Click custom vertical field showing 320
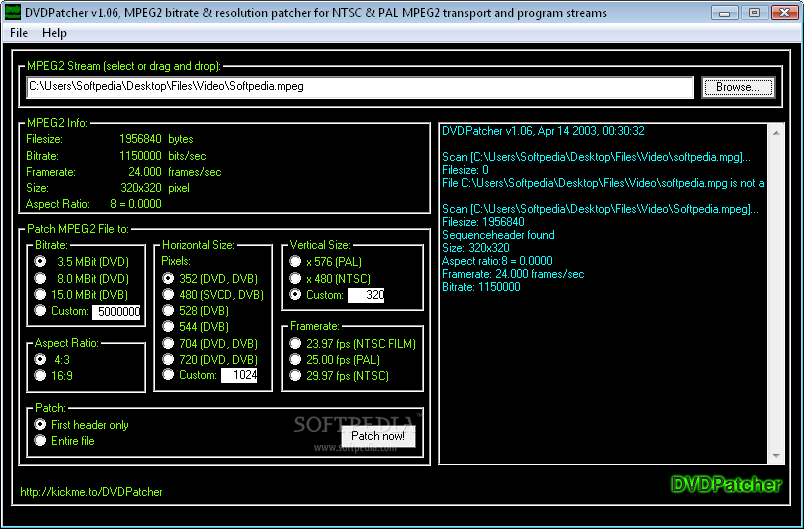The height and width of the screenshot is (529, 804). click(x=366, y=295)
